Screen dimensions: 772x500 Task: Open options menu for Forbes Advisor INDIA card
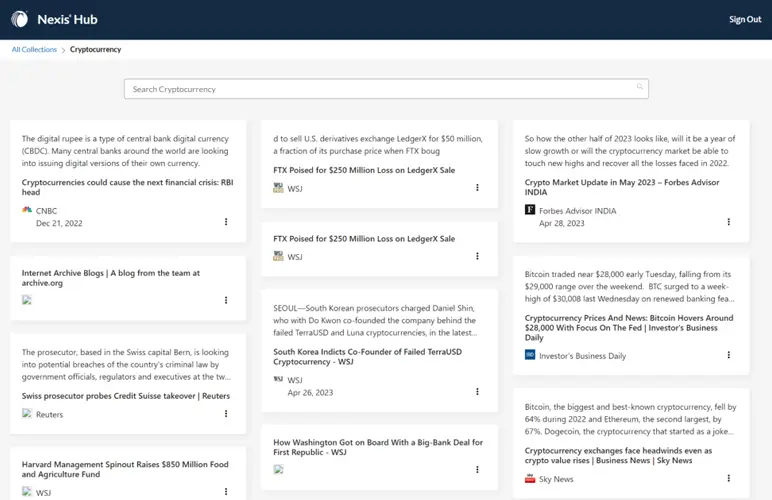[x=729, y=222]
